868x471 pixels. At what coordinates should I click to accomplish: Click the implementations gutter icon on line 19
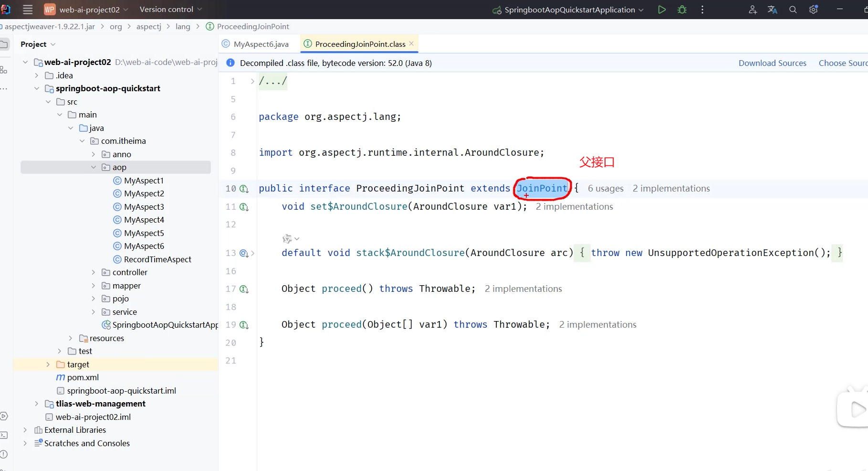(244, 325)
